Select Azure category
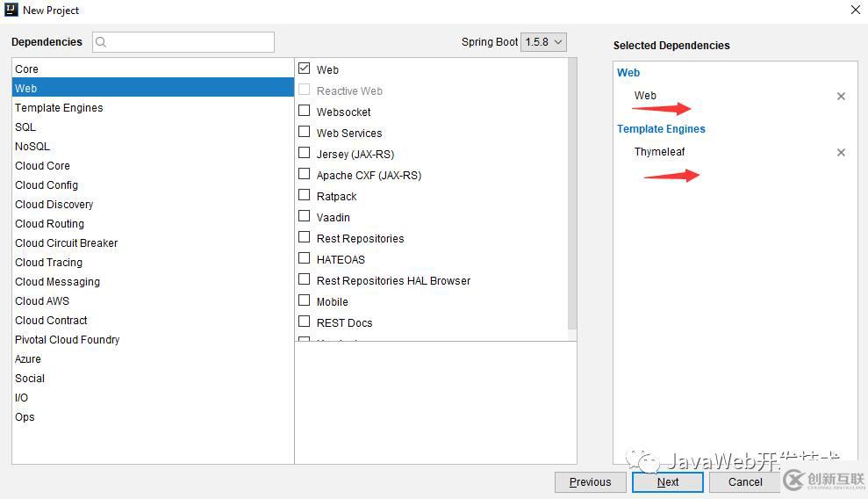 (153, 359)
